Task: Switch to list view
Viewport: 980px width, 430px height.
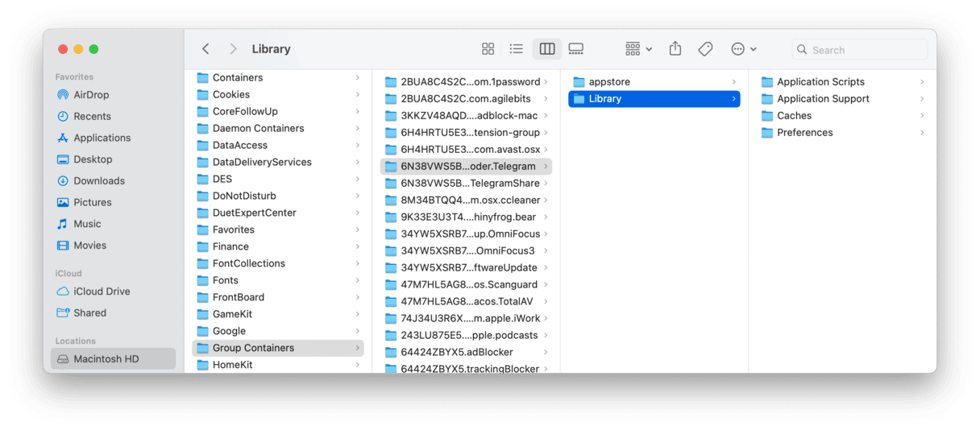Action: [517, 49]
